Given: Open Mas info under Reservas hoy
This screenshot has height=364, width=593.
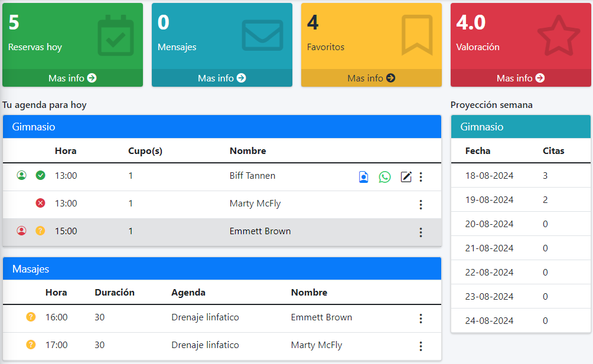Looking at the screenshot, I should [73, 78].
